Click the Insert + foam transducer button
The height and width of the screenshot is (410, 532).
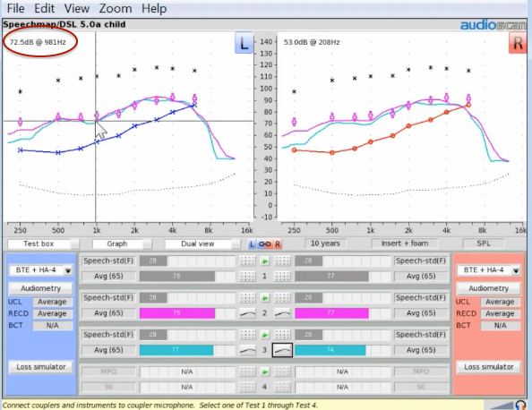coord(405,243)
